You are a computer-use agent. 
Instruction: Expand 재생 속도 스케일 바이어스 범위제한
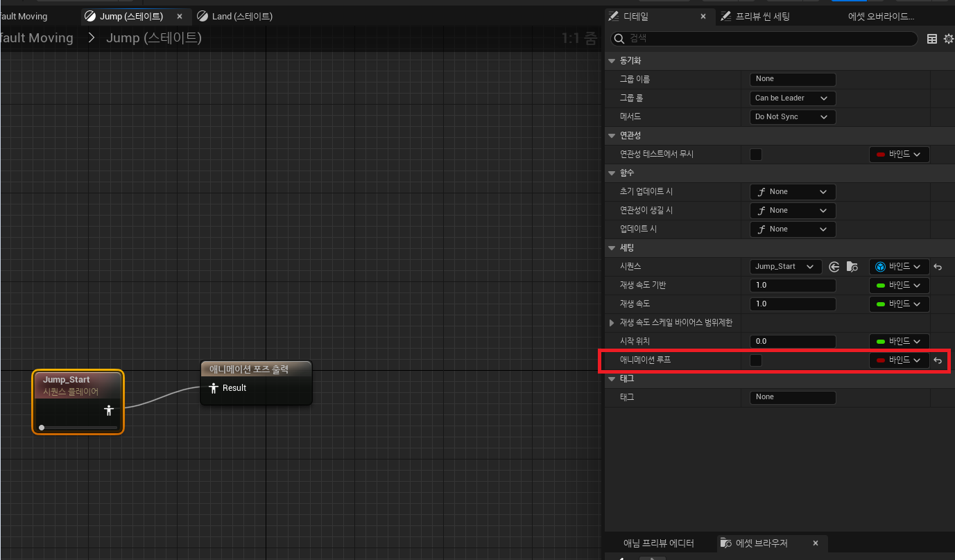612,323
